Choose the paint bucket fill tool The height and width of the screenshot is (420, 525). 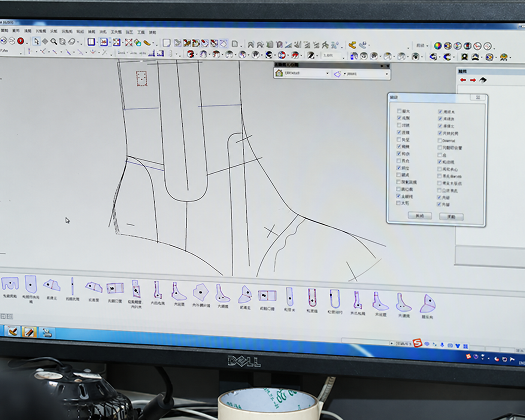click(138, 43)
